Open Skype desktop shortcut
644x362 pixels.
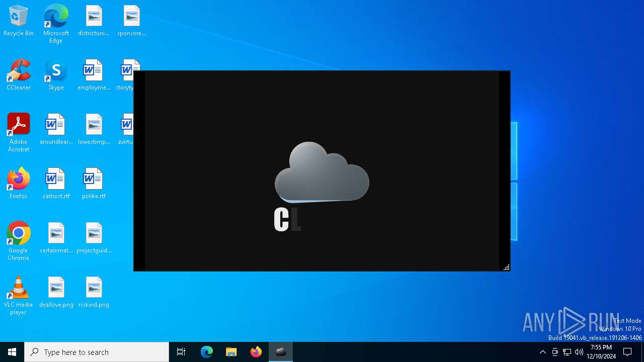click(x=56, y=75)
